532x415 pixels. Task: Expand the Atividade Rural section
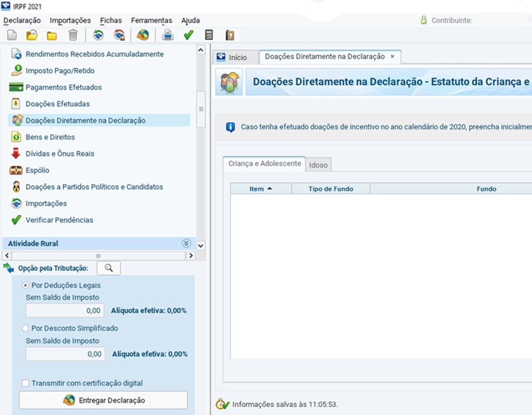tap(186, 243)
